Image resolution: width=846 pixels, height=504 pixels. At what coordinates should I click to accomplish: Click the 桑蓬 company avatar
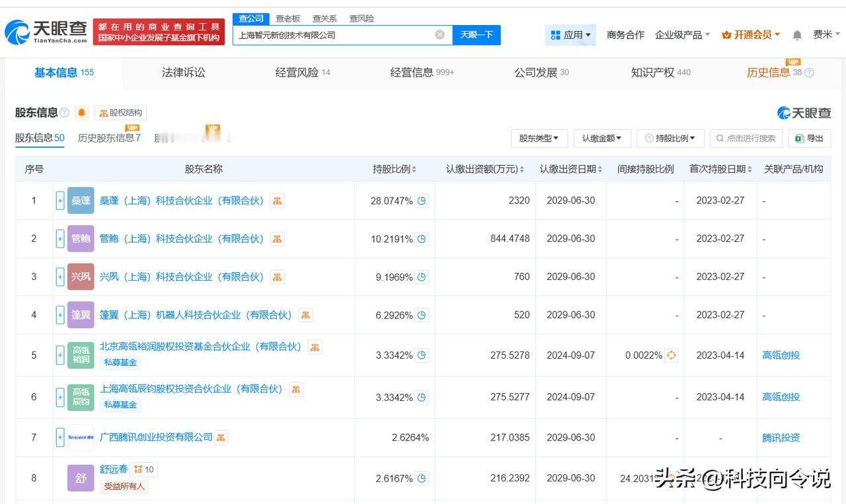click(x=81, y=201)
